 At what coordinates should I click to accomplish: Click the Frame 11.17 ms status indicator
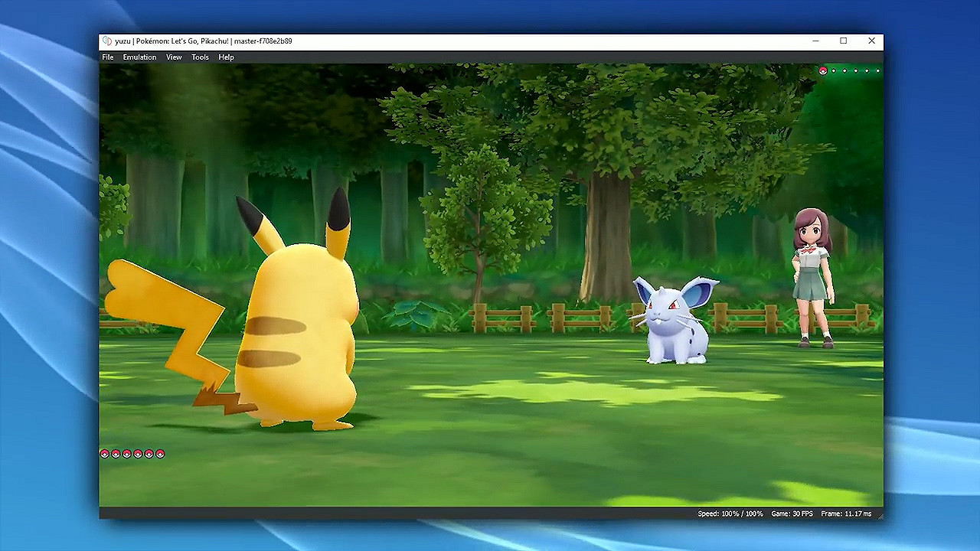pos(846,514)
